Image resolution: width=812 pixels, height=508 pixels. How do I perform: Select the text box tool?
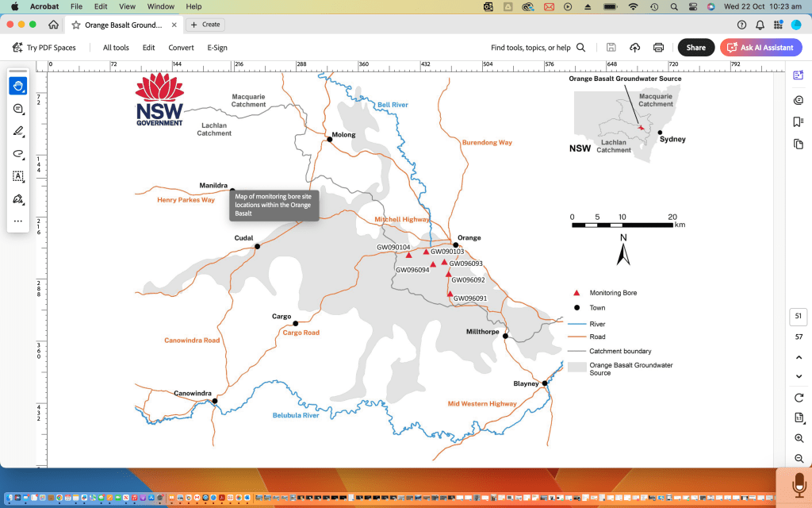tap(17, 176)
